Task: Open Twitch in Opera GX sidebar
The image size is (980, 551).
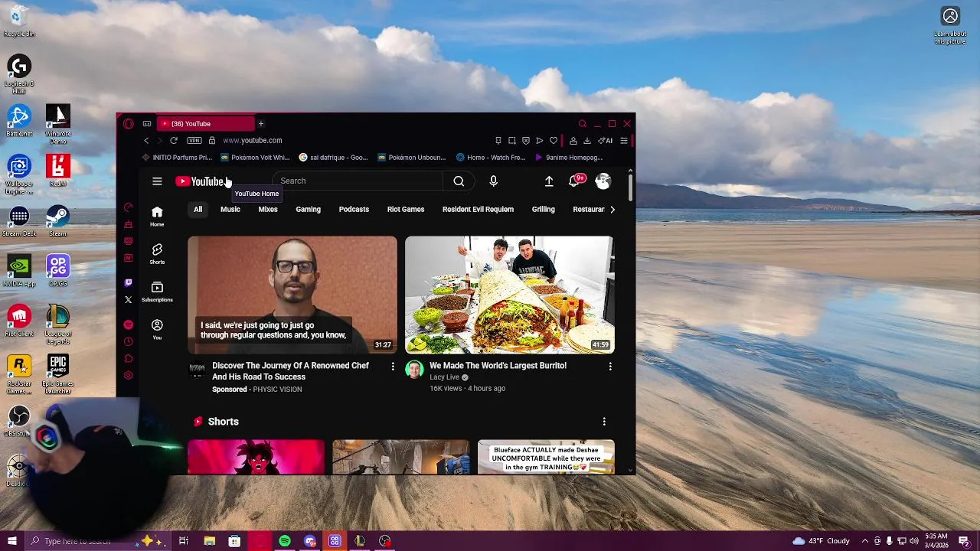Action: [128, 282]
